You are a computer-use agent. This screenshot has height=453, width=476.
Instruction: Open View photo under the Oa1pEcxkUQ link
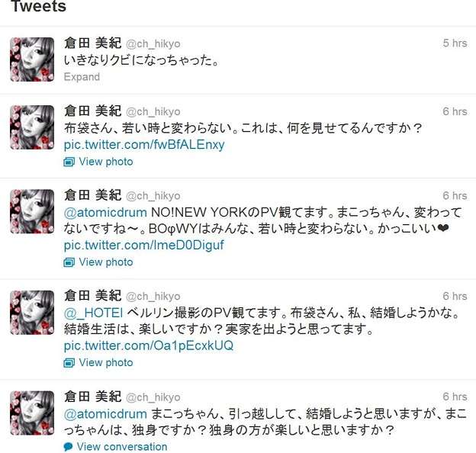coord(106,362)
